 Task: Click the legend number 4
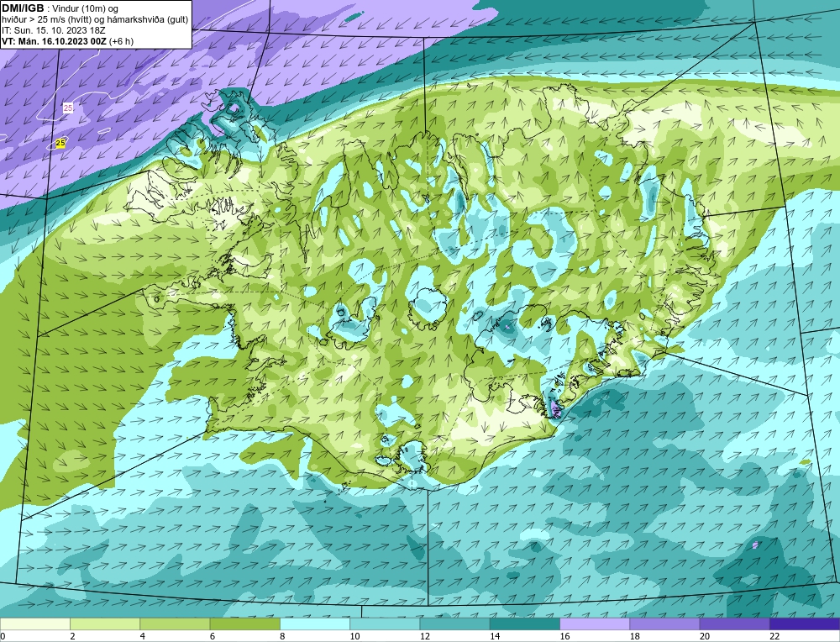tap(143, 636)
